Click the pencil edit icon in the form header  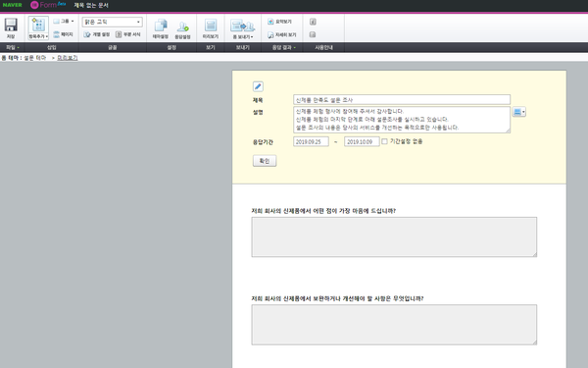(x=258, y=86)
